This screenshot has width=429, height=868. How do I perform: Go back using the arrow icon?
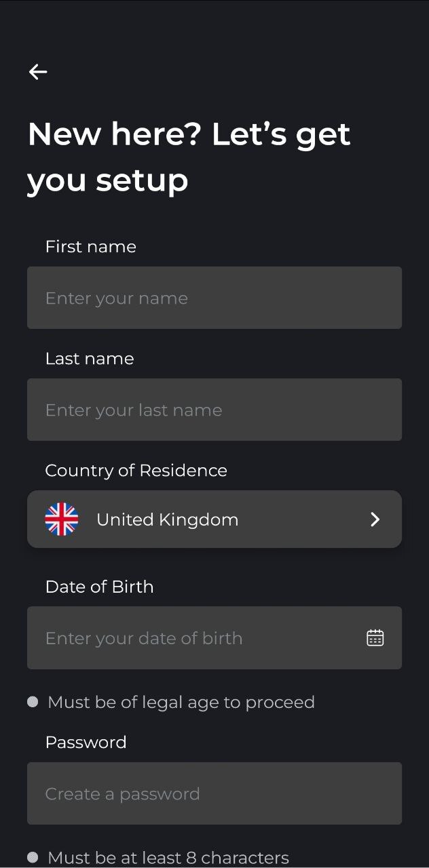point(38,71)
